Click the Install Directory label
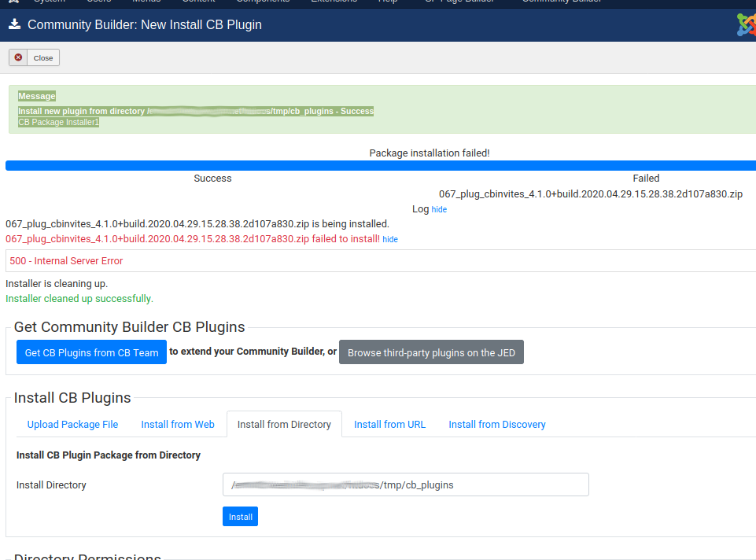This screenshot has width=756, height=560. (51, 485)
